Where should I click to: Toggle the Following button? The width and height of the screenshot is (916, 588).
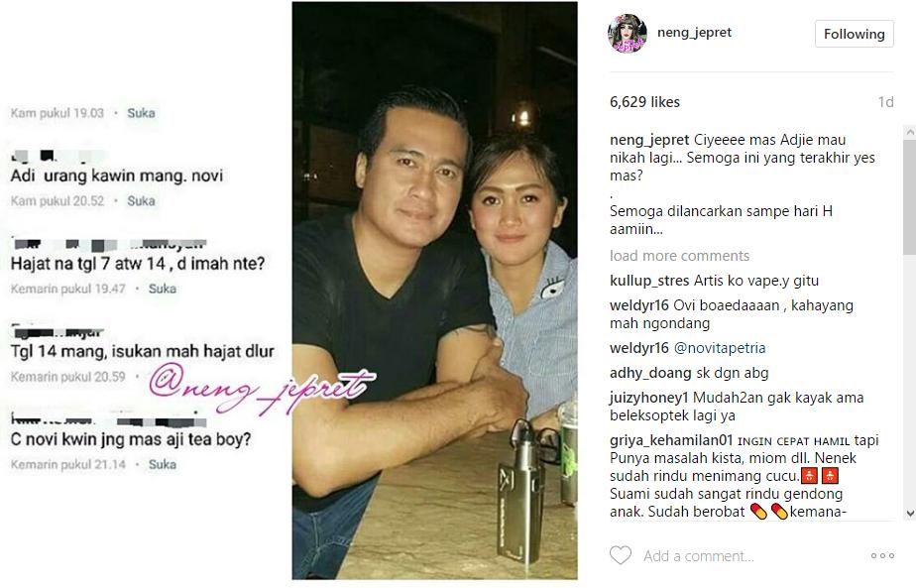click(855, 34)
